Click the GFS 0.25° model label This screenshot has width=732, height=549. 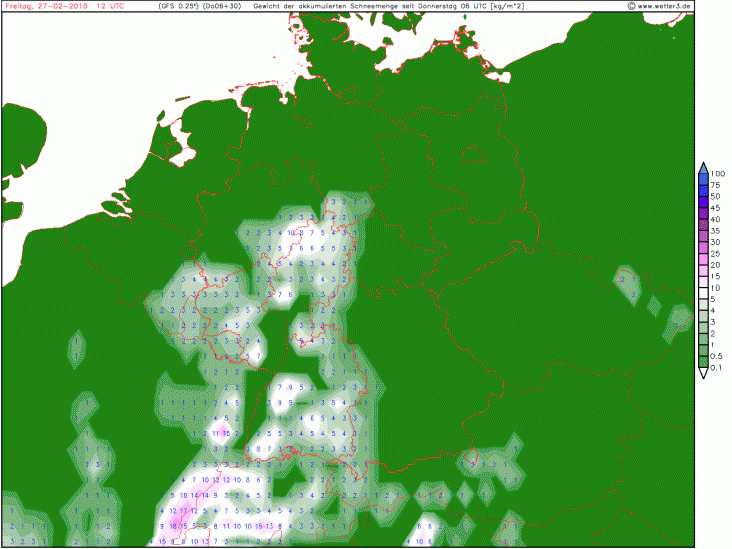click(x=178, y=6)
